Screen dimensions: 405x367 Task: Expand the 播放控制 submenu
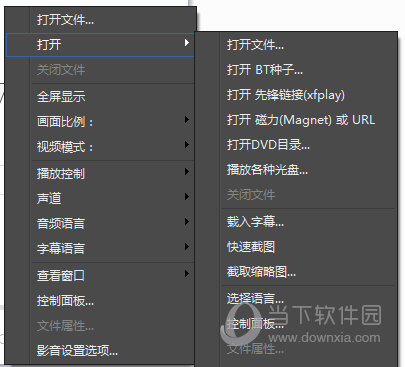[x=100, y=173]
